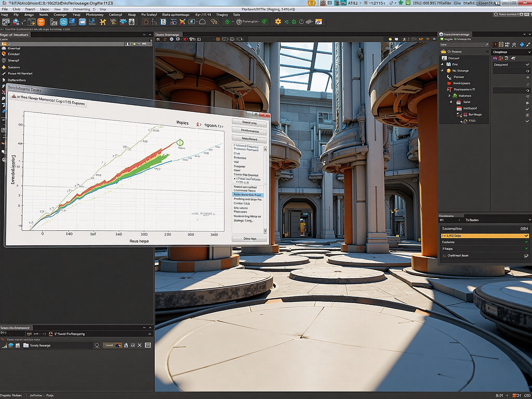Click the orange circle-in-square toolbar icon
Screen dimensions: 532x399
point(146,22)
